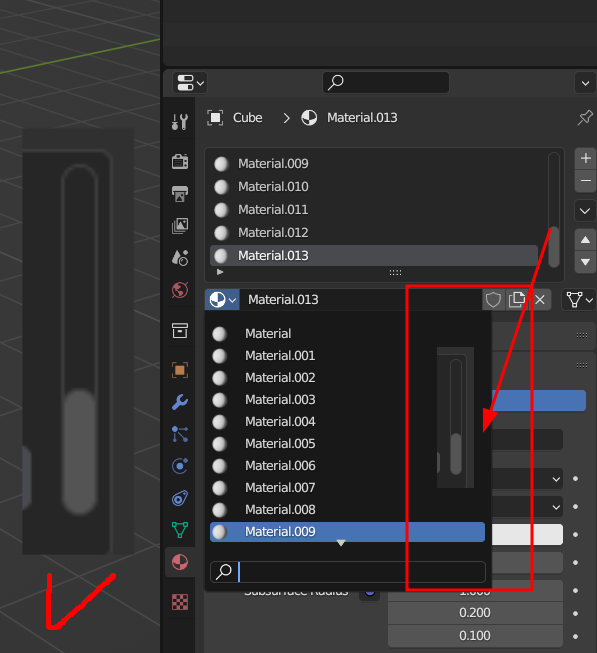597x653 pixels.
Task: Open the Output properties tab
Action: [x=180, y=193]
